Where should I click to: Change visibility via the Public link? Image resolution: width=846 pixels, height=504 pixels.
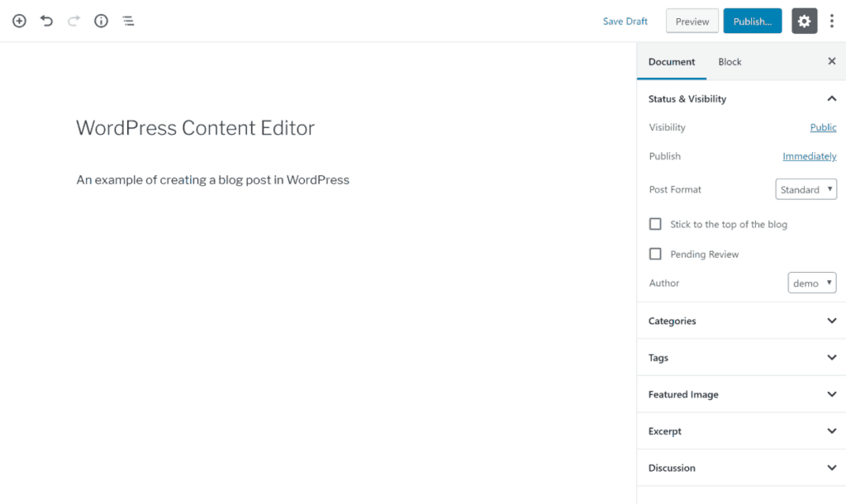coord(823,127)
